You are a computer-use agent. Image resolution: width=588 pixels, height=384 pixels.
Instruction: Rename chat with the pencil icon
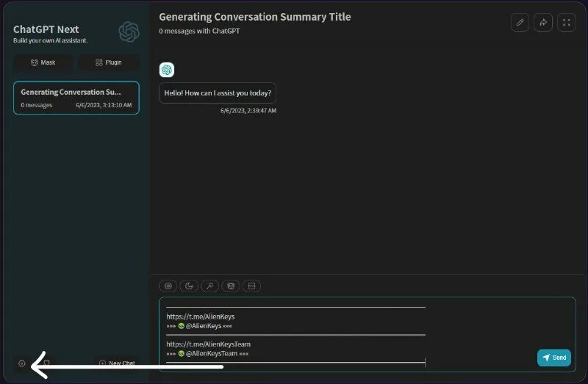pos(520,23)
